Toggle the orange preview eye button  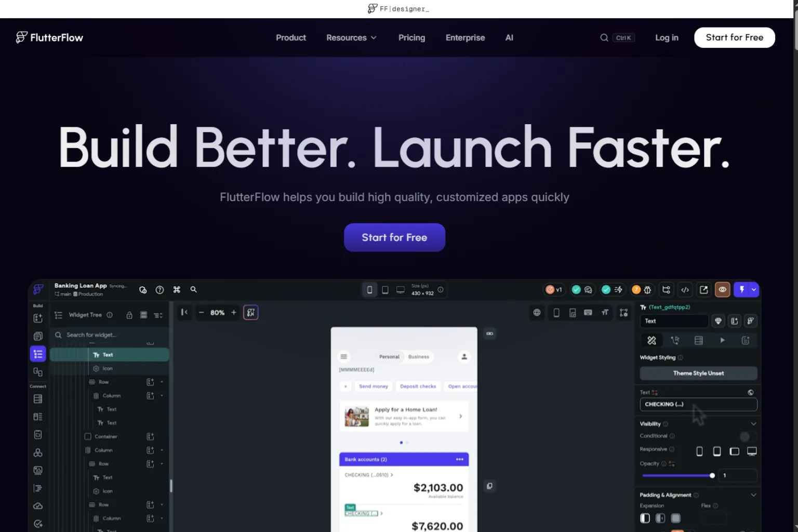(722, 289)
